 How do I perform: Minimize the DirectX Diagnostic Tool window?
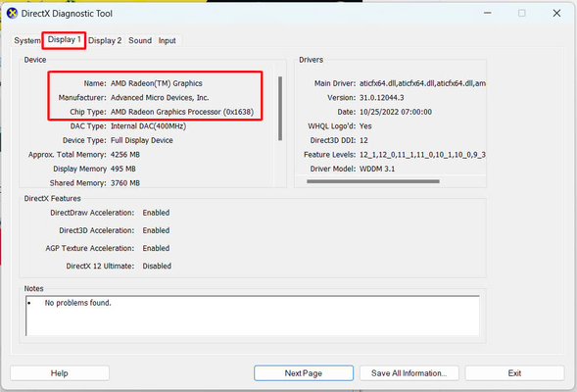tap(488, 14)
